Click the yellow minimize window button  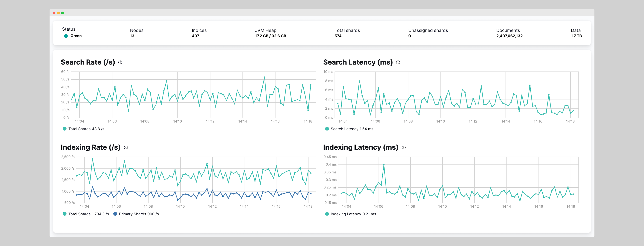(58, 13)
